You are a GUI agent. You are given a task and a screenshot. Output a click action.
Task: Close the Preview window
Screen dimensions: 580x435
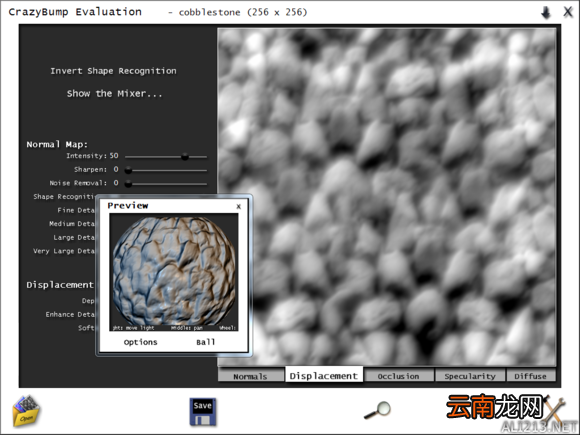pos(239,206)
